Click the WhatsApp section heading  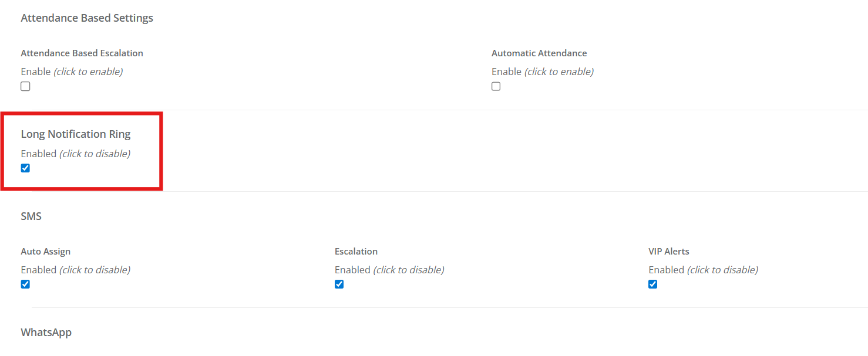click(x=46, y=333)
